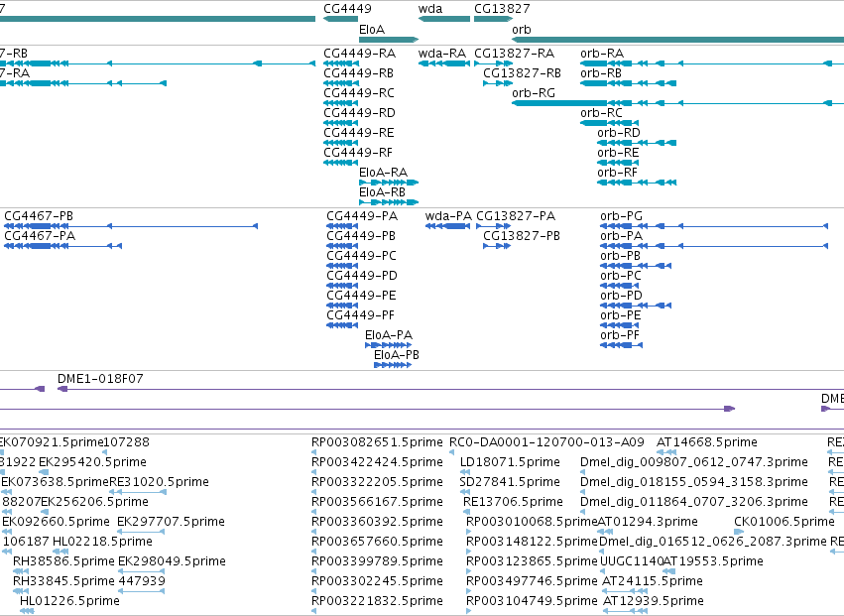844x616 pixels.
Task: Click the RH38586.5prime EST label
Action: [64, 561]
